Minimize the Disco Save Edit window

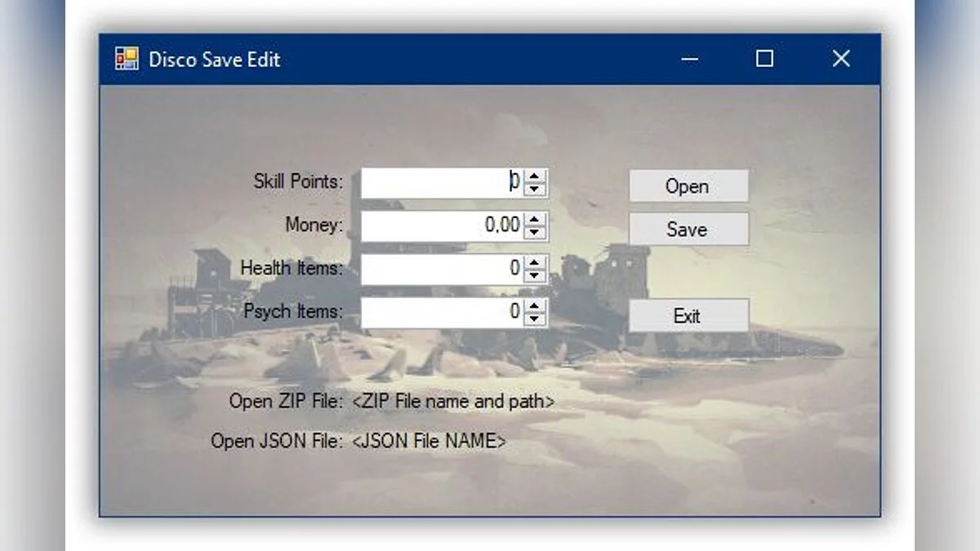tap(690, 59)
